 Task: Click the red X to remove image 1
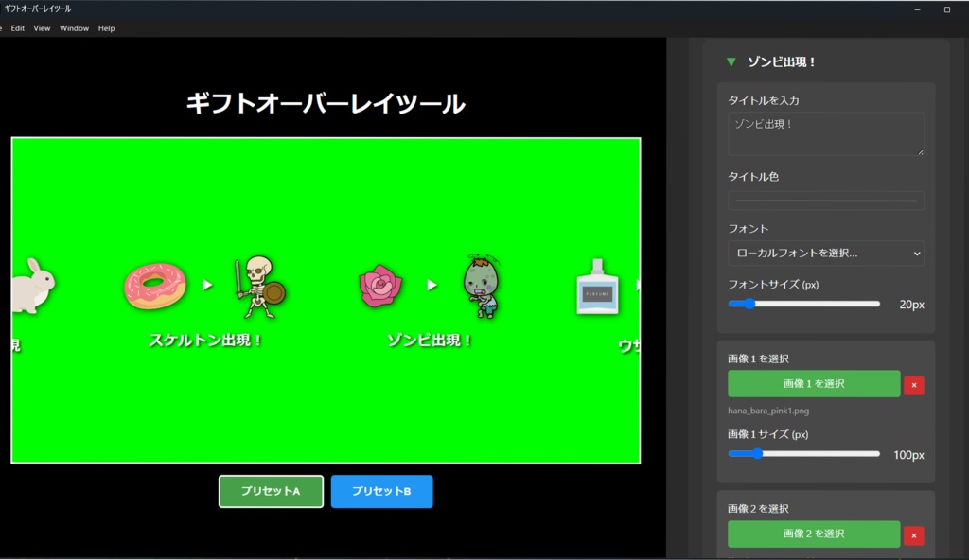(913, 384)
